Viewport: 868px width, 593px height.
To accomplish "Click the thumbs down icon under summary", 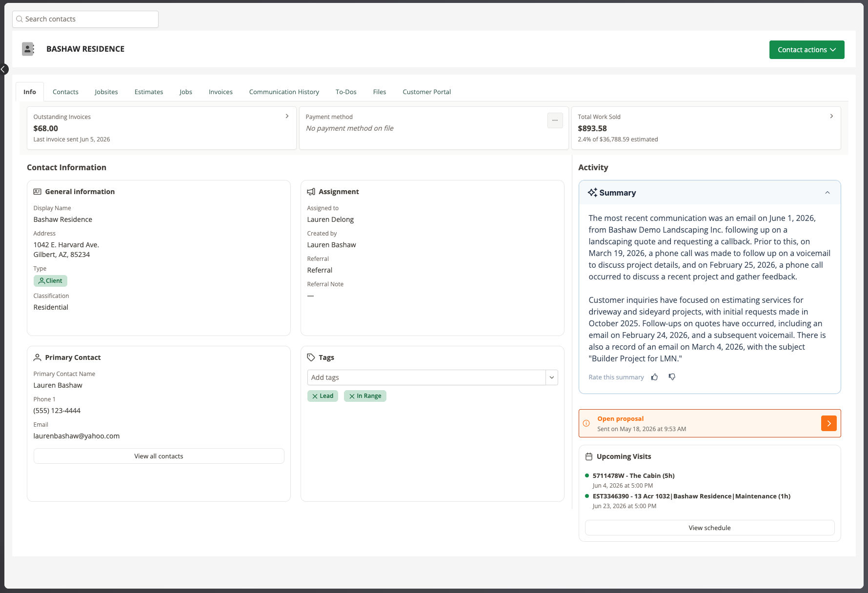I will coord(672,377).
